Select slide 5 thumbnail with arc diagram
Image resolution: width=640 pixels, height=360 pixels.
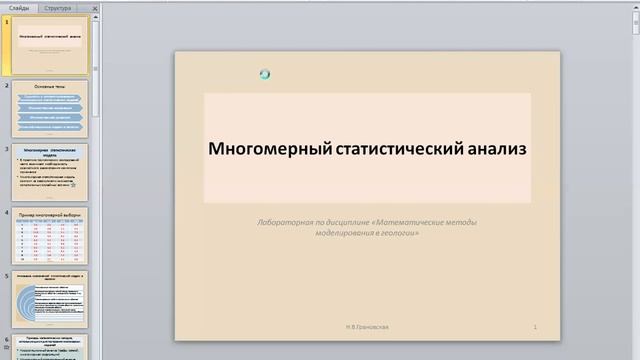tap(50, 299)
